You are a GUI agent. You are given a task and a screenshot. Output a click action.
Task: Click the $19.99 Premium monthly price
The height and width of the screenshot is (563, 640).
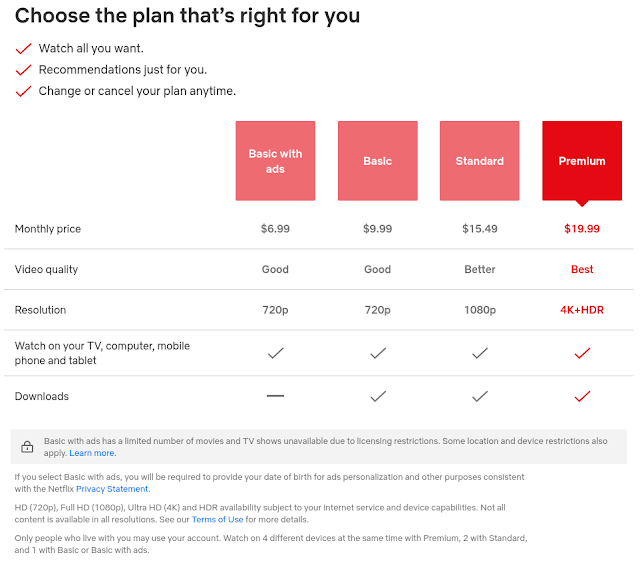[582, 229]
